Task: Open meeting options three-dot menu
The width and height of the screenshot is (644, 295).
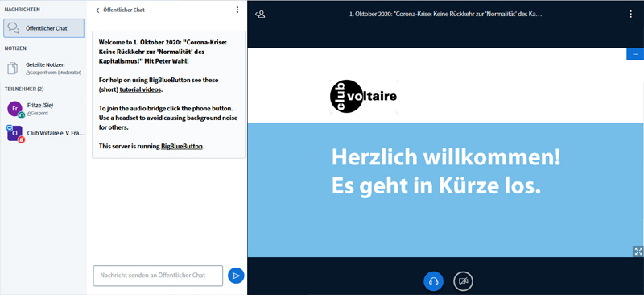Action: 630,14
